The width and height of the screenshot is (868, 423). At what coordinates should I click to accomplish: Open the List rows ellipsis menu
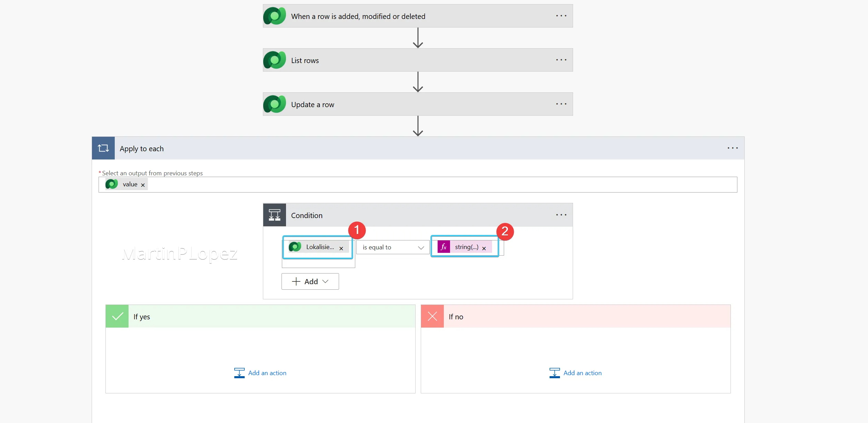click(x=561, y=60)
